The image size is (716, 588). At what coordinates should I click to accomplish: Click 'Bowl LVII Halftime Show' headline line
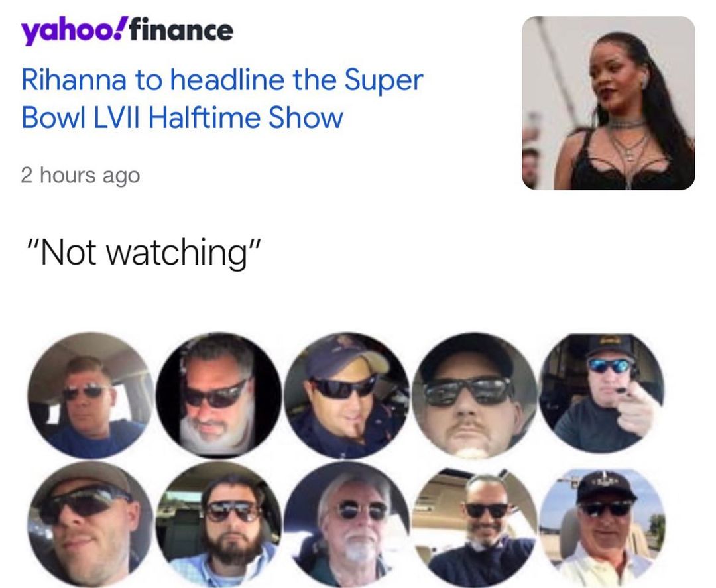pyautogui.click(x=182, y=117)
